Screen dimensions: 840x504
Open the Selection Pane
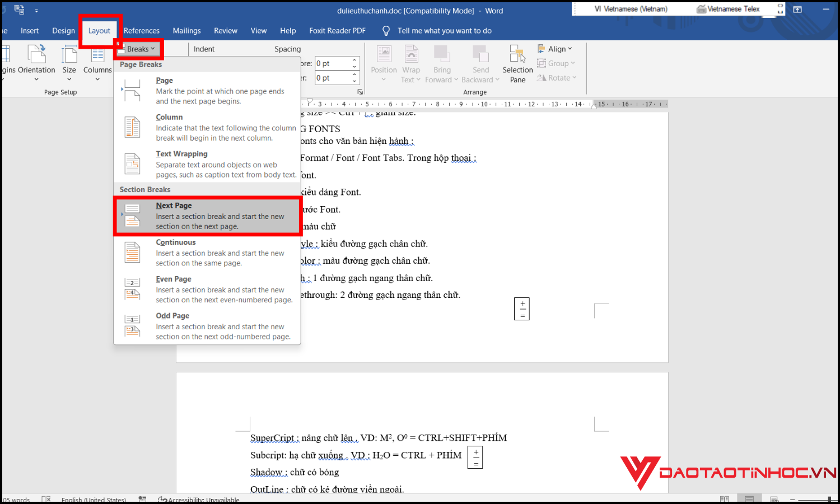pos(517,64)
